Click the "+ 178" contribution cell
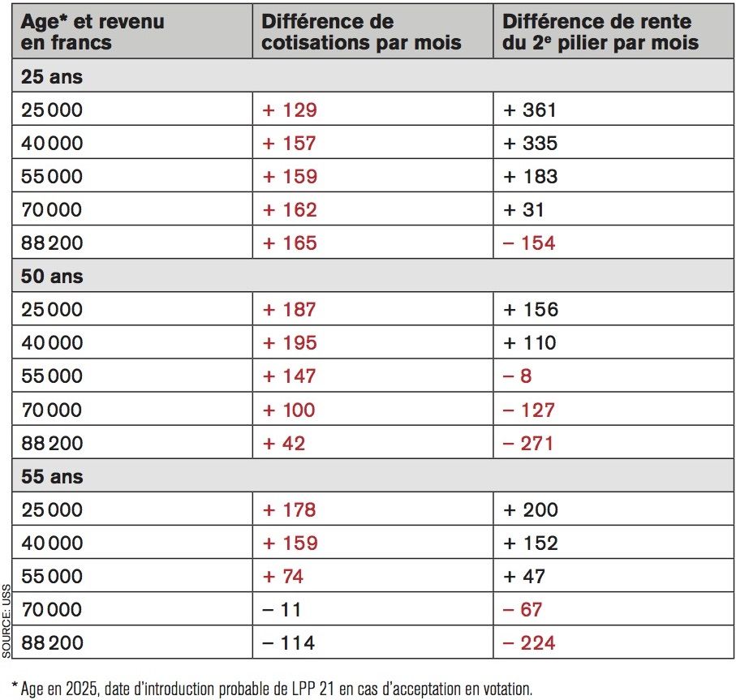 [x=290, y=510]
